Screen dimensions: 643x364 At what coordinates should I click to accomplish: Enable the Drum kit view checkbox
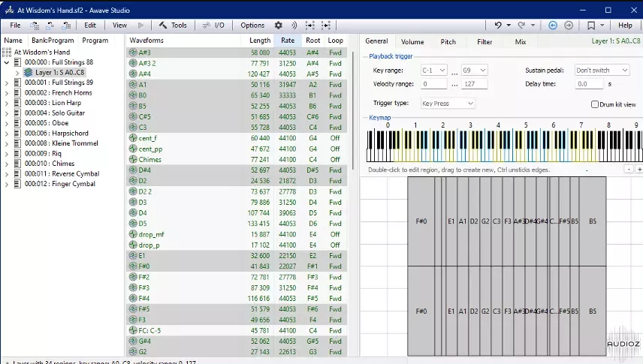595,104
